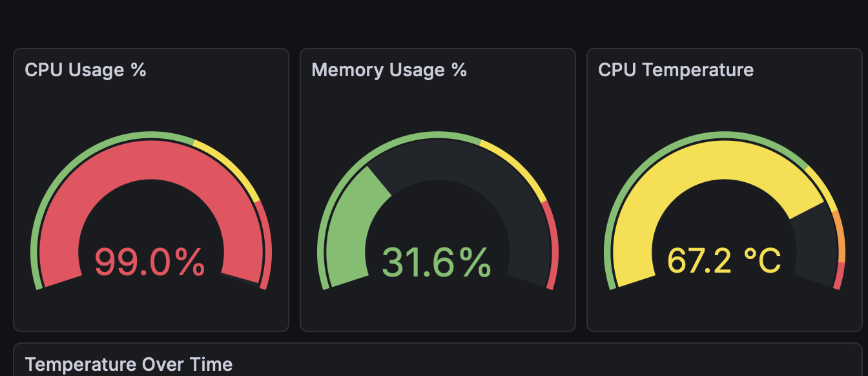Select orange threshold segment on CPU Temperature gauge
868x376 pixels.
pyautogui.click(x=840, y=236)
